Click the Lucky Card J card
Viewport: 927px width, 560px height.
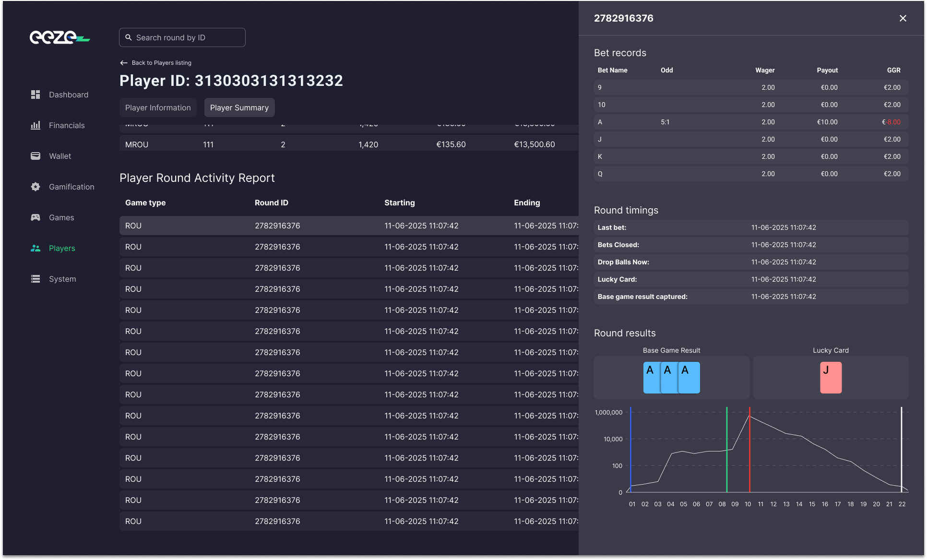831,378
